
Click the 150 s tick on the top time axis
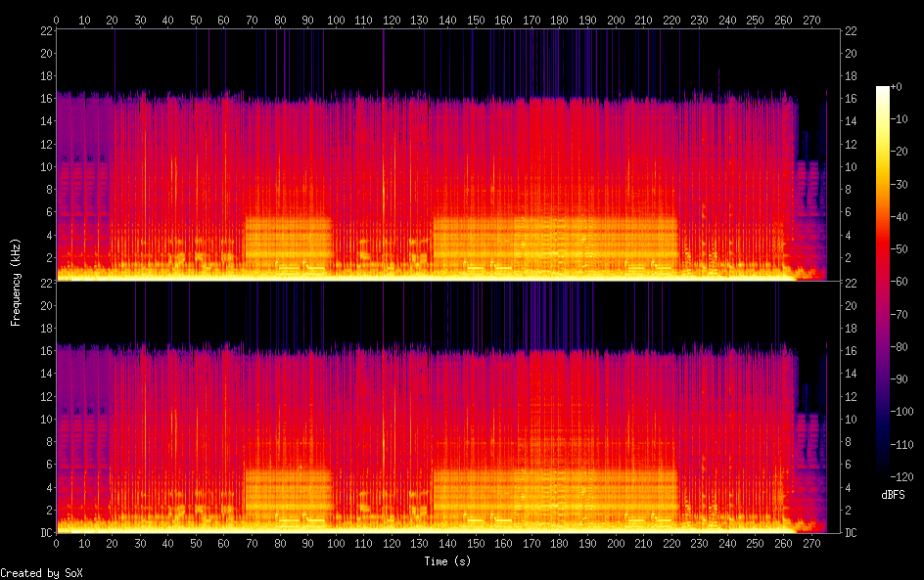(476, 20)
